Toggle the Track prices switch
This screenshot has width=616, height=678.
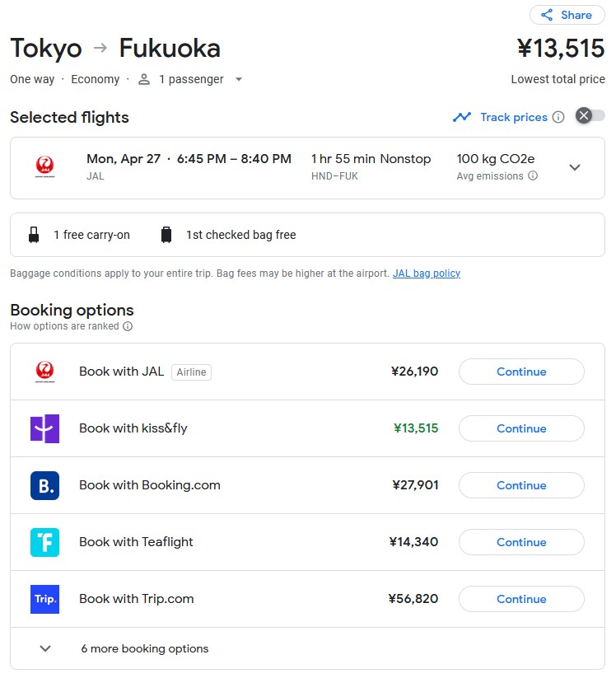590,116
